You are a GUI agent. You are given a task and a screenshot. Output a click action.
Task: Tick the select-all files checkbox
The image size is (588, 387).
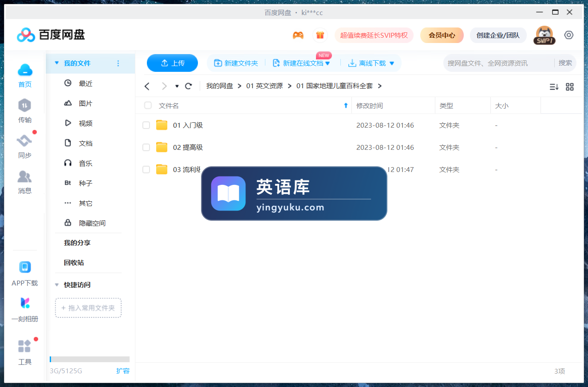pos(148,106)
